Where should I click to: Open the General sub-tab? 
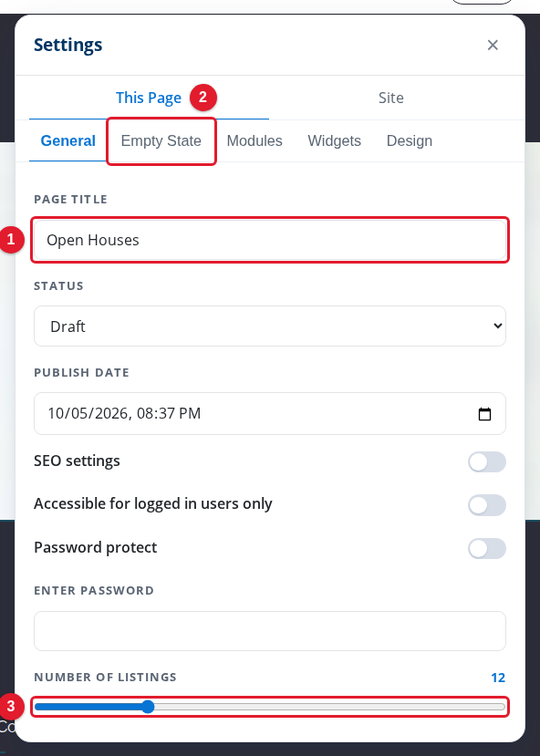[68, 140]
